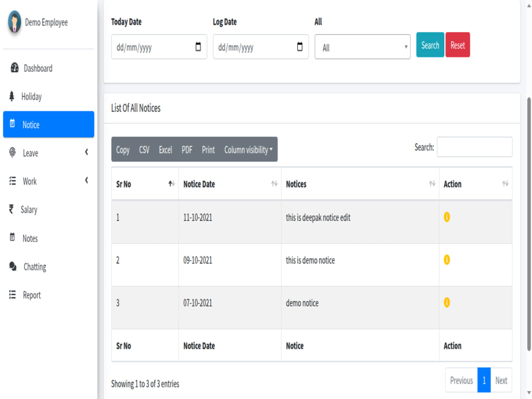View info for deepak notice edit row
532x399 pixels.
447,217
